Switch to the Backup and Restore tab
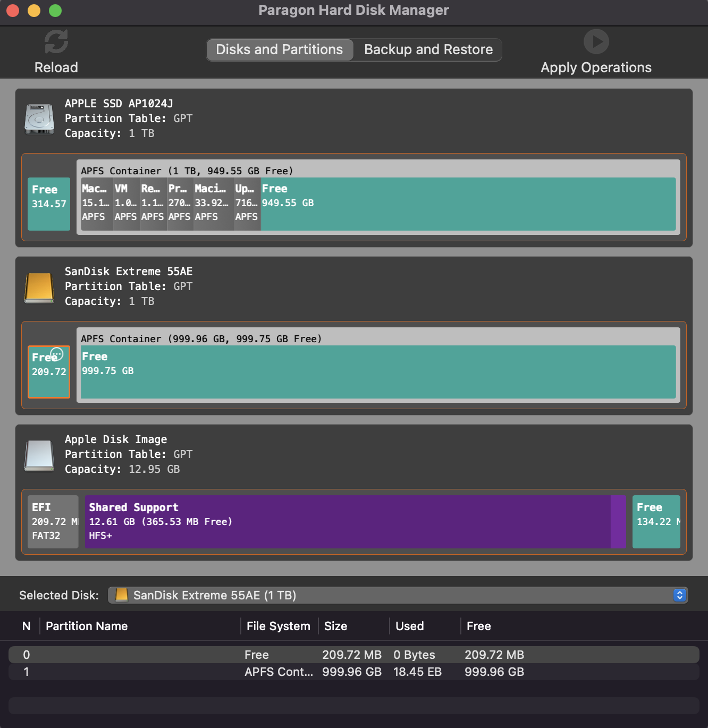The image size is (708, 728). (428, 49)
